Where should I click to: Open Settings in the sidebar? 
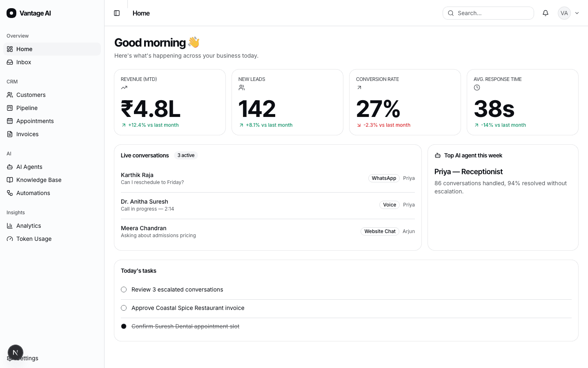[52, 358]
